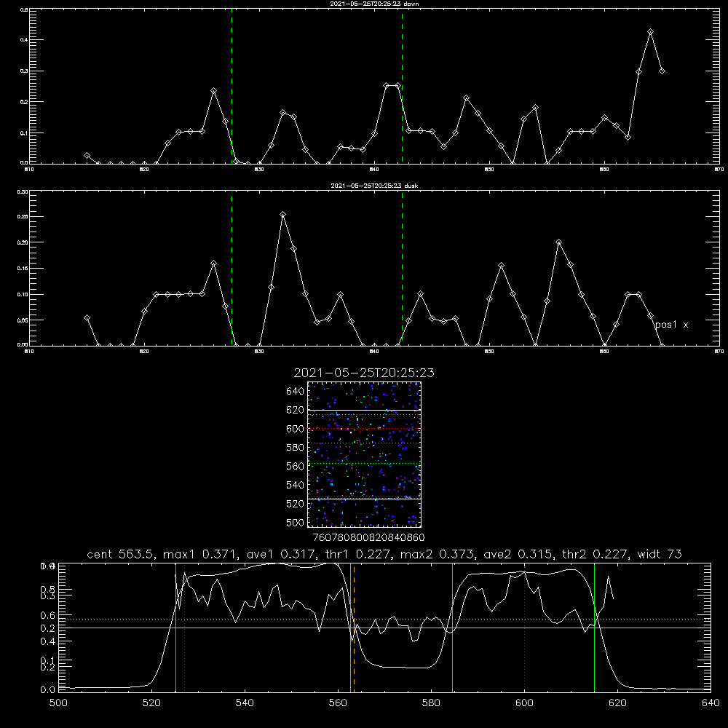Click the dawn plot title text
The height and width of the screenshot is (728, 728).
click(374, 4)
